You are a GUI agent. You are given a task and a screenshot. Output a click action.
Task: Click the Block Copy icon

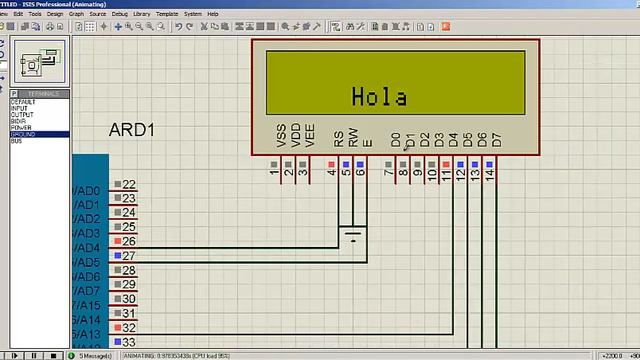point(239,27)
